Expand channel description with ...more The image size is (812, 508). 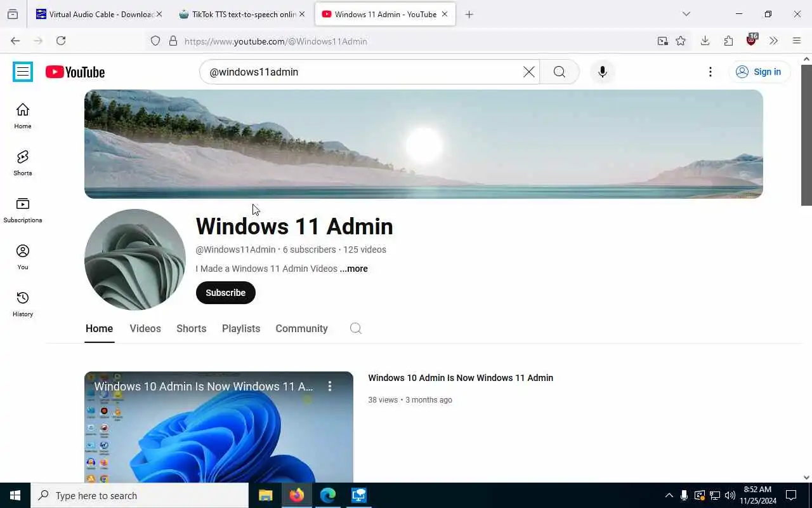(x=353, y=269)
